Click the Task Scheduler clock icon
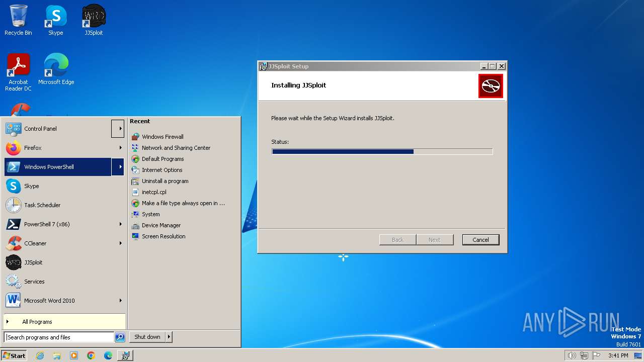The width and height of the screenshot is (644, 362). point(14,205)
